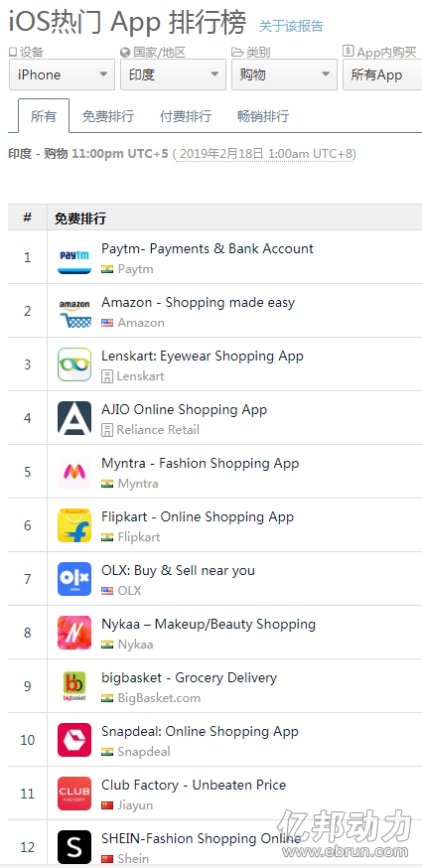Open the Paytm app icon
422x868 pixels.
coord(74,257)
